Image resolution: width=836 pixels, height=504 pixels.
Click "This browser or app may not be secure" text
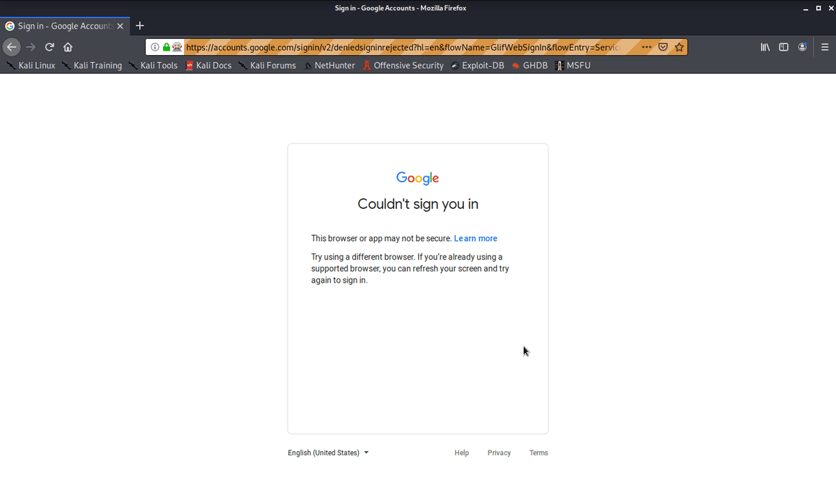pyautogui.click(x=382, y=238)
